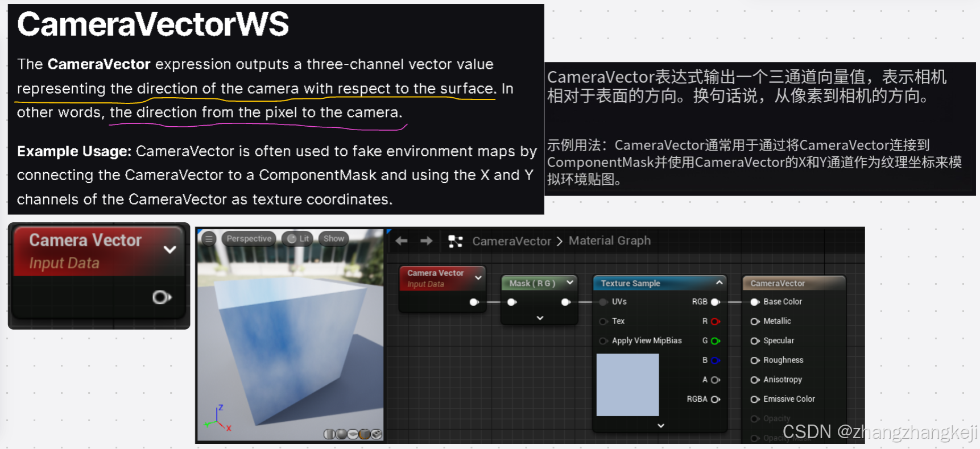Set the preview mesh to cube
The image size is (980, 449).
[365, 434]
